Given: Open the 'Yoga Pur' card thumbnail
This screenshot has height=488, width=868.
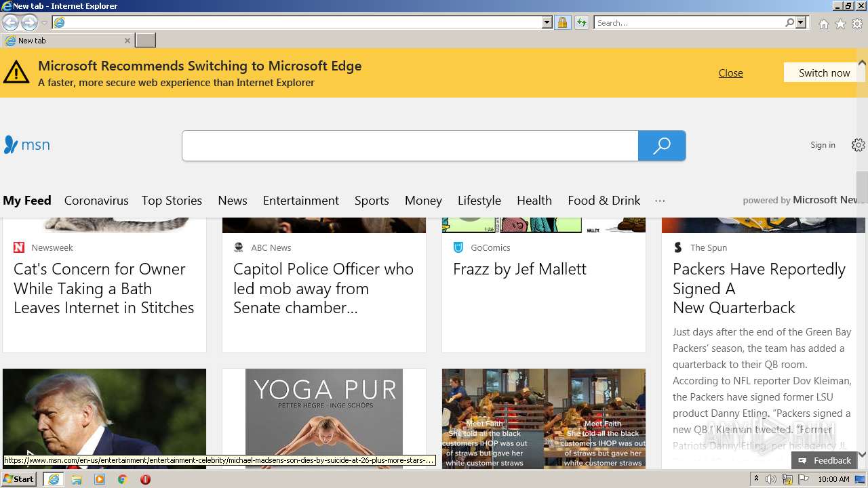Looking at the screenshot, I should point(324,418).
